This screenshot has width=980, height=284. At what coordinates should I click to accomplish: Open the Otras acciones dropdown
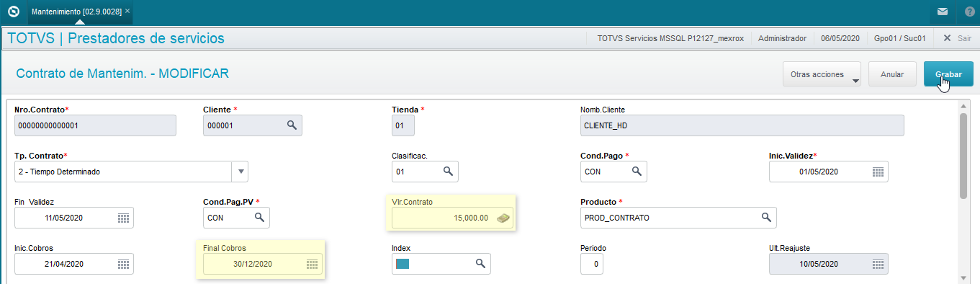[822, 74]
